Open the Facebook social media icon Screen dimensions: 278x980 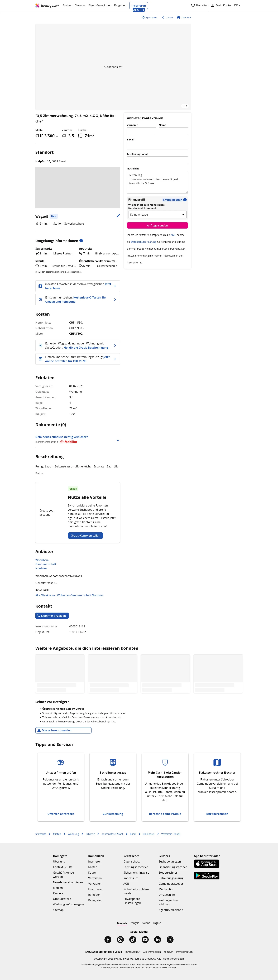(x=108, y=939)
